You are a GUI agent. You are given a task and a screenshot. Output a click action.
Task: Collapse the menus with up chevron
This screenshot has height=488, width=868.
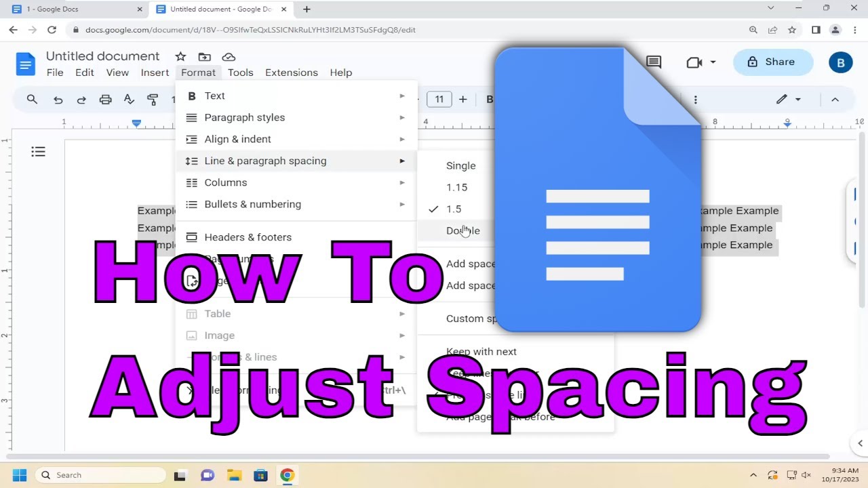pyautogui.click(x=835, y=100)
